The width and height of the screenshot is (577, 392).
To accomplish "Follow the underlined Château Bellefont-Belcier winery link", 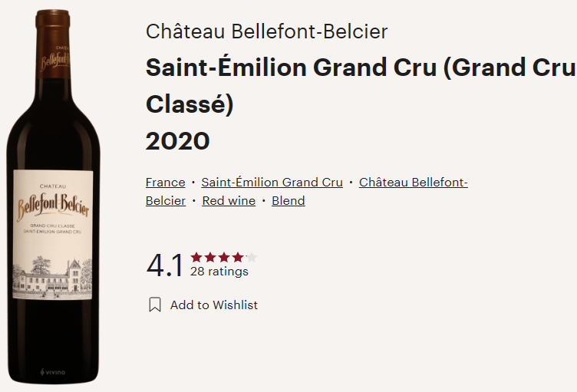I will (x=413, y=183).
